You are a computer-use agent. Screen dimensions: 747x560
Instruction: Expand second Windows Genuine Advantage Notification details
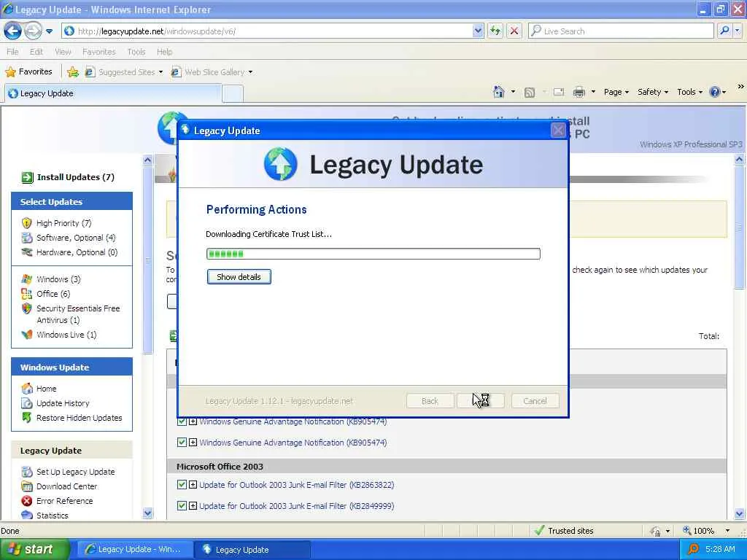[x=193, y=443]
